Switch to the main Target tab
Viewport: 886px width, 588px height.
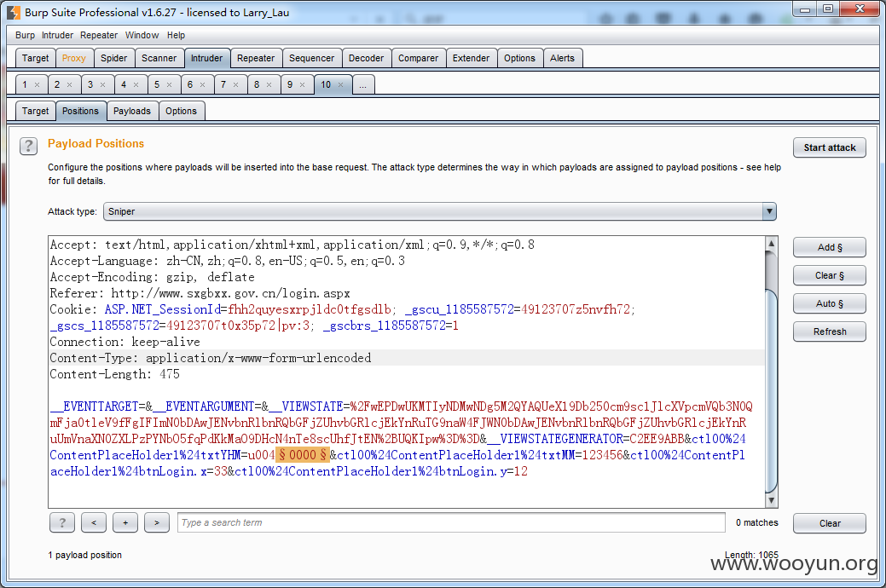point(35,58)
